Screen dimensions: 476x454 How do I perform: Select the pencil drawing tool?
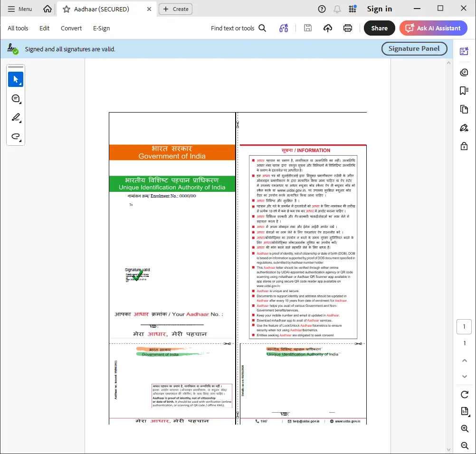click(16, 117)
